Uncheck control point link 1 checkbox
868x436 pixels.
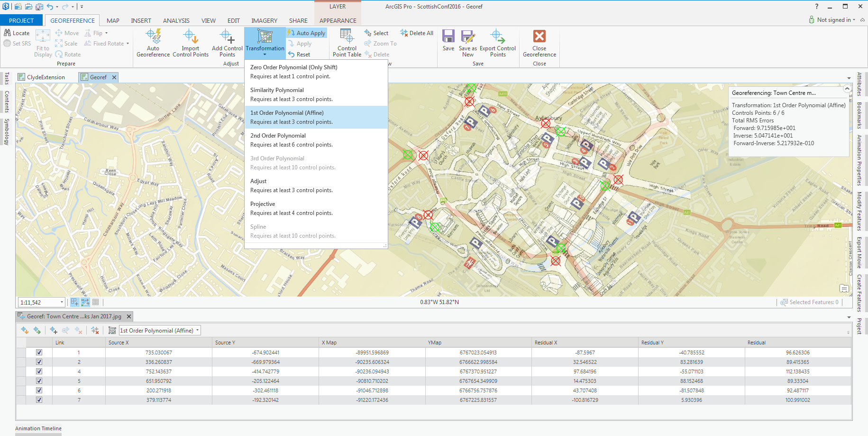coord(39,353)
